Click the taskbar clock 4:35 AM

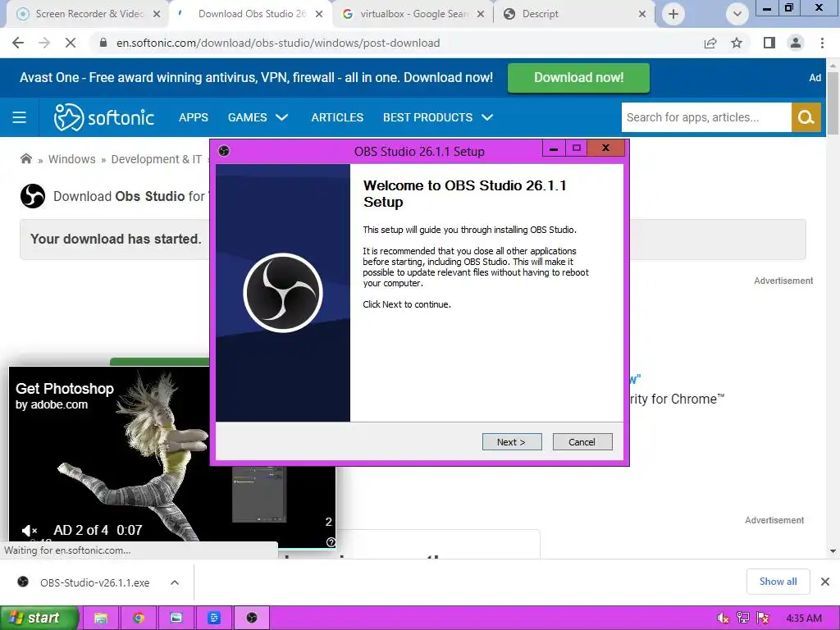(804, 618)
